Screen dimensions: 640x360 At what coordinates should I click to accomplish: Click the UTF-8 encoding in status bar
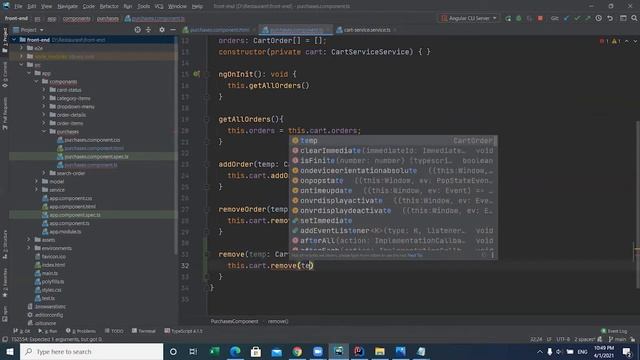click(563, 339)
